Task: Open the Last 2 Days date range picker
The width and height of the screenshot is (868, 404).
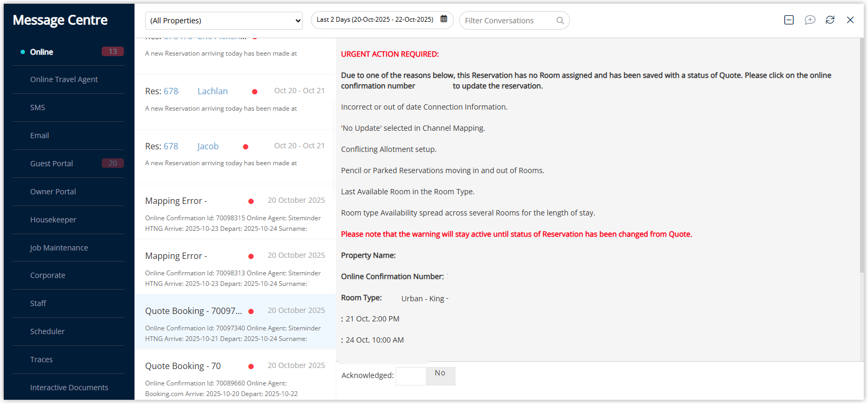Action: pos(382,20)
